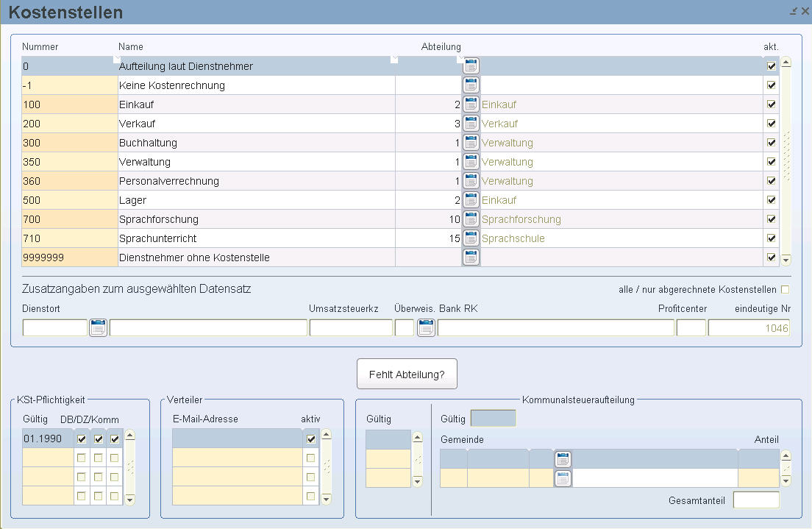Close the Kostenstellen window
Viewport: 812px width, 529px height.
pyautogui.click(x=805, y=11)
